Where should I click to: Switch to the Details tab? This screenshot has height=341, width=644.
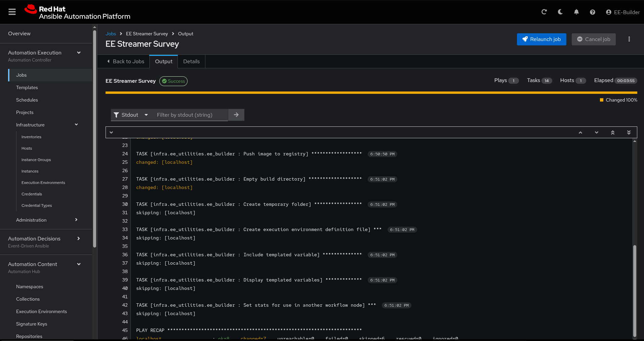pos(191,62)
